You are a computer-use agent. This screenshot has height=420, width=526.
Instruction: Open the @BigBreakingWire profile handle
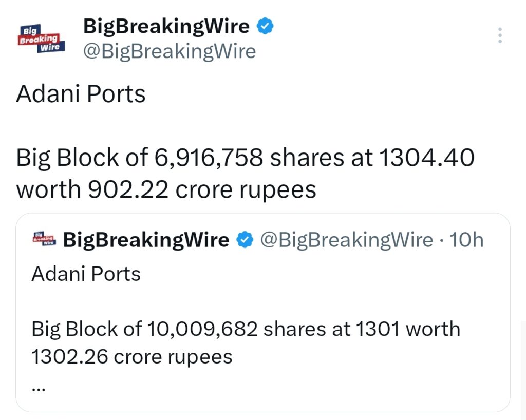(x=171, y=51)
